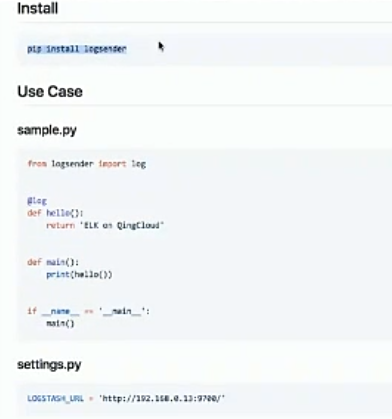The width and height of the screenshot is (392, 419).
Task: Click the __name__ variable in the if statement
Action: pyautogui.click(x=60, y=311)
